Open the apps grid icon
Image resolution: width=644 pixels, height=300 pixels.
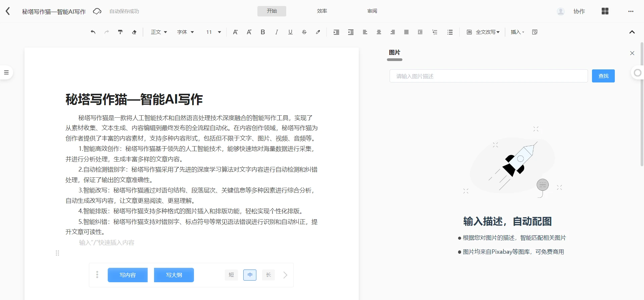click(605, 11)
